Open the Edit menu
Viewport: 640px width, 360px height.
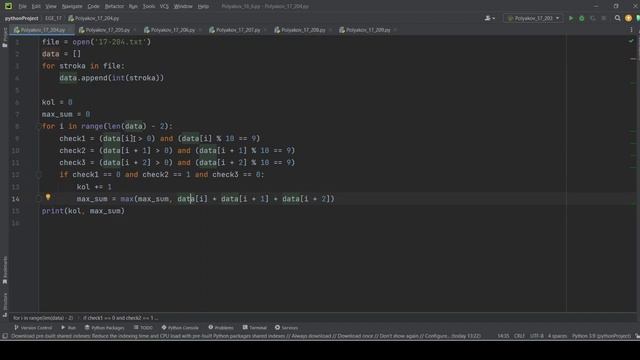click(x=36, y=7)
